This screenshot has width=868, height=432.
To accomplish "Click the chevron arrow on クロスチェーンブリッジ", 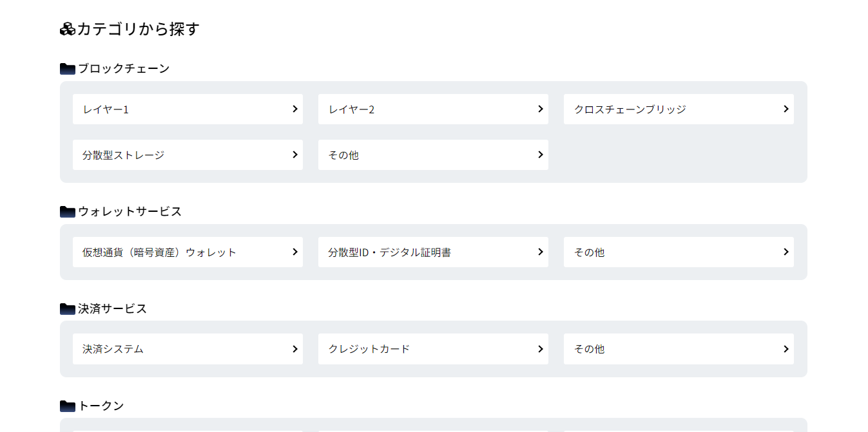I will tap(786, 109).
